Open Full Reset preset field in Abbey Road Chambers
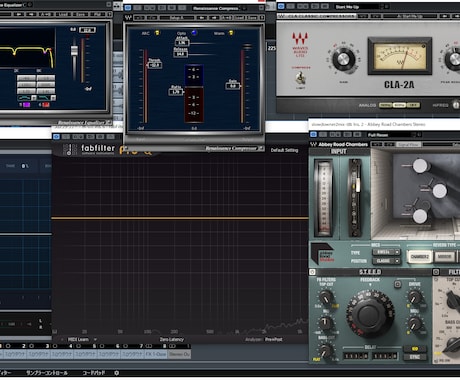 tap(389, 135)
